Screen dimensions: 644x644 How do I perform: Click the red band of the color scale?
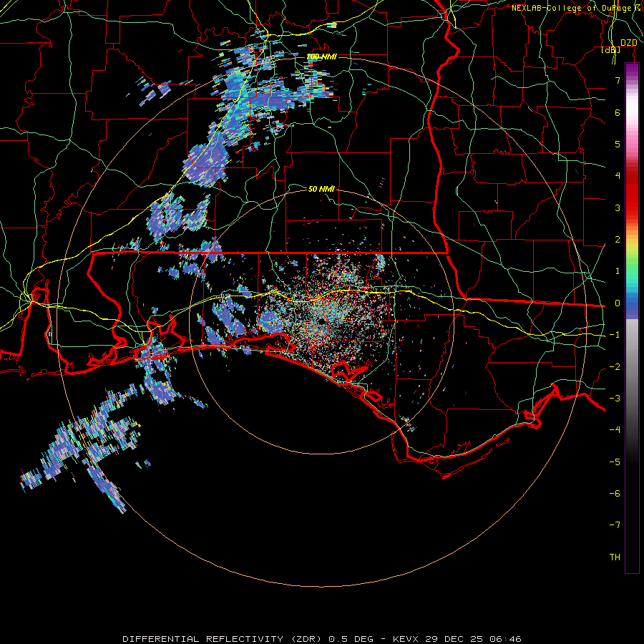(x=632, y=193)
